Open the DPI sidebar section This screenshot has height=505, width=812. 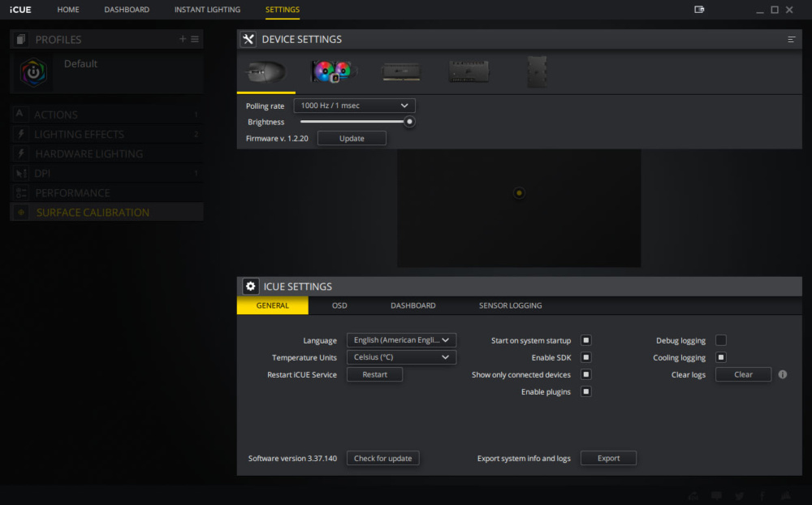click(106, 173)
